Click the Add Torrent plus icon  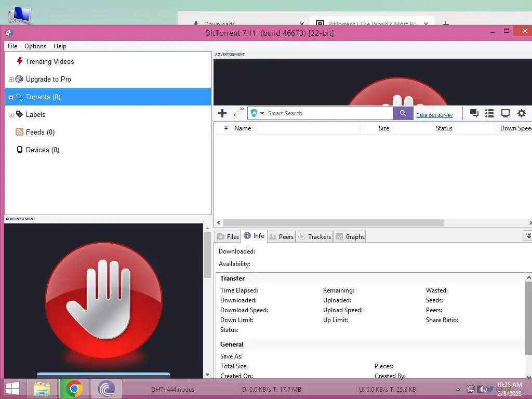222,113
